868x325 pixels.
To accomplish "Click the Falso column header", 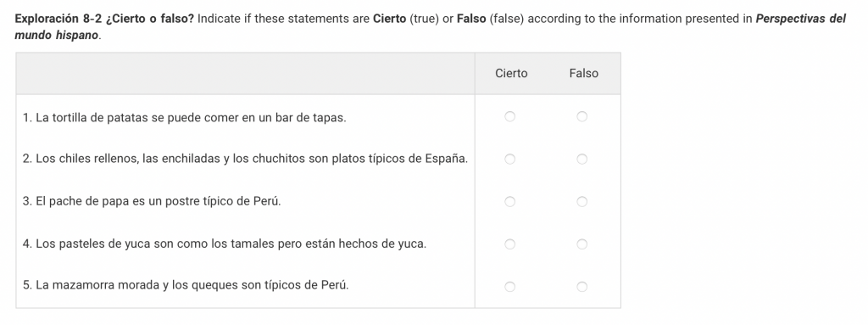I will click(583, 73).
